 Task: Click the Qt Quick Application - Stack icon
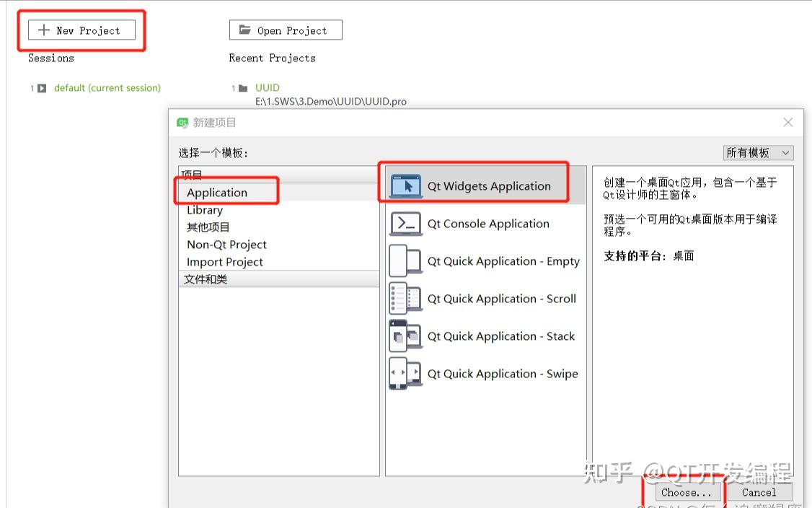(405, 336)
